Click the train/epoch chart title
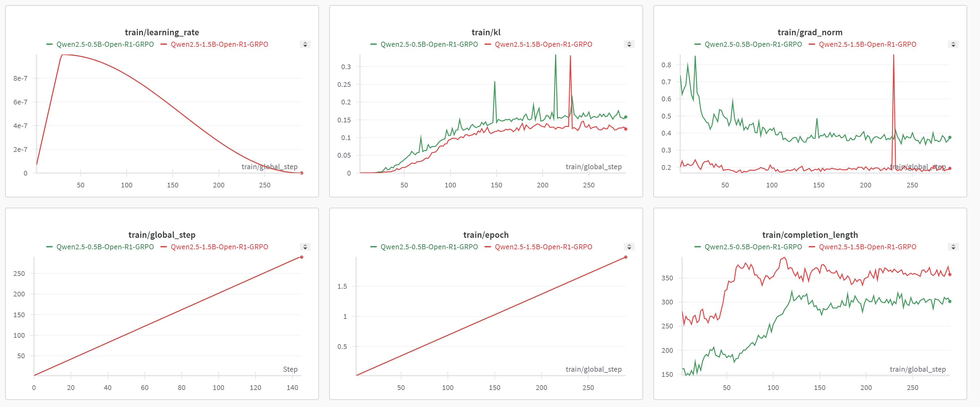 point(486,235)
